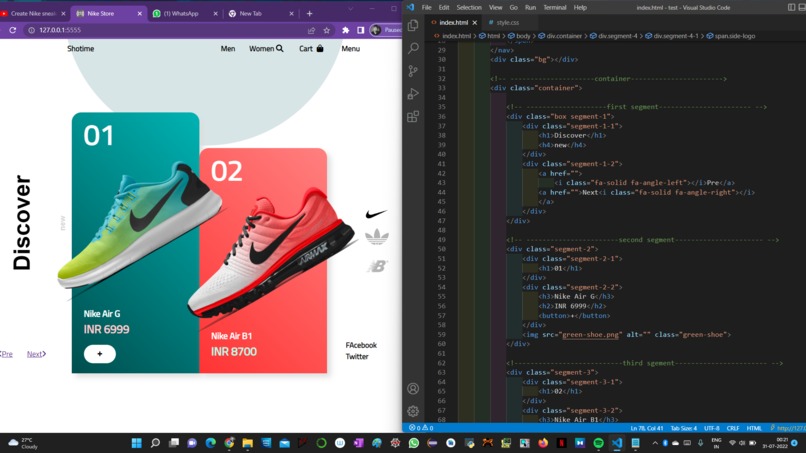This screenshot has height=453, width=806.
Task: Select the Nike swoosh brand logo
Action: tap(376, 214)
